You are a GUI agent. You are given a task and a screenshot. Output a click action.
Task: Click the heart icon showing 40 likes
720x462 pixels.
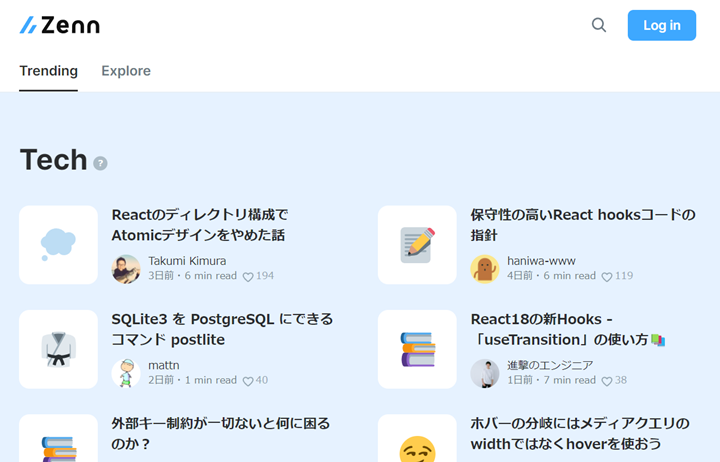[x=248, y=381]
